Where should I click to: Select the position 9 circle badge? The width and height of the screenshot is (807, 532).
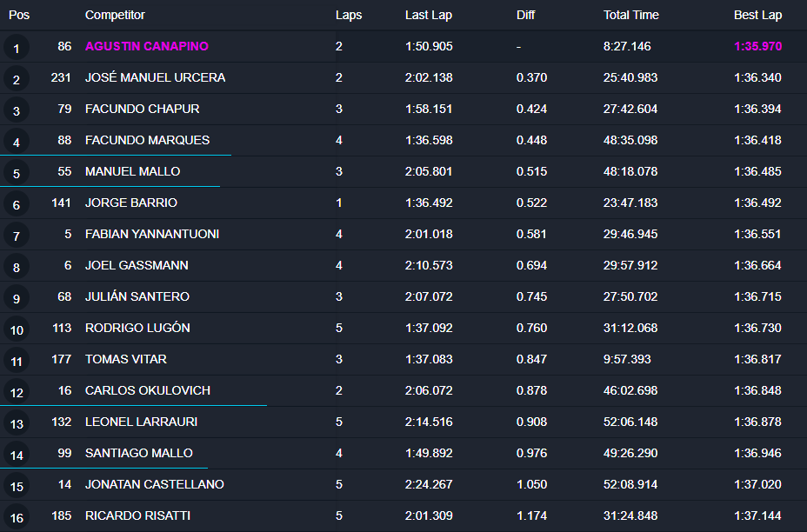point(17,298)
